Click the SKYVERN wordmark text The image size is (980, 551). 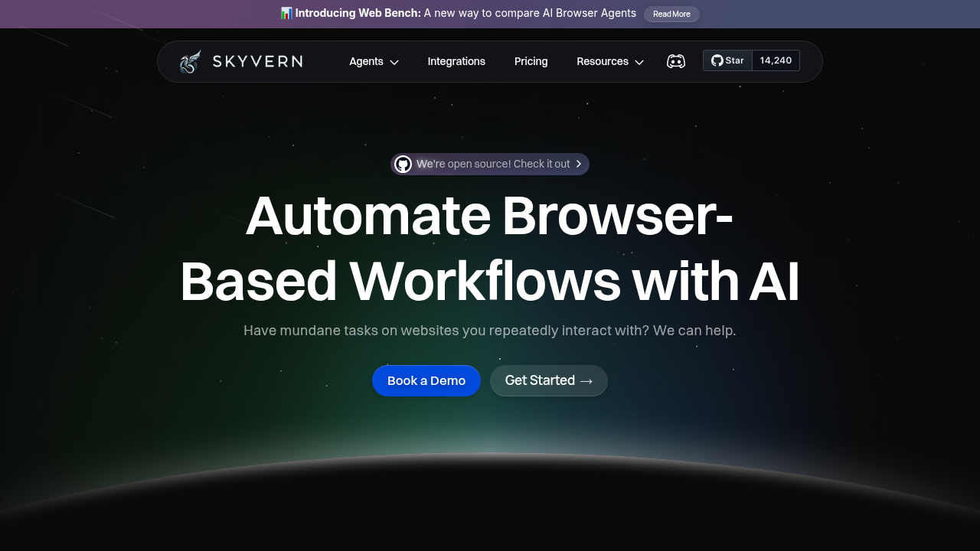pyautogui.click(x=257, y=61)
